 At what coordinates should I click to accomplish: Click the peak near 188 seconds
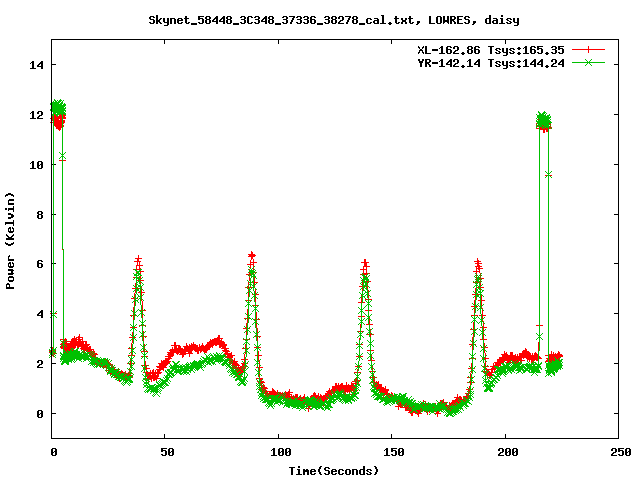(478, 263)
